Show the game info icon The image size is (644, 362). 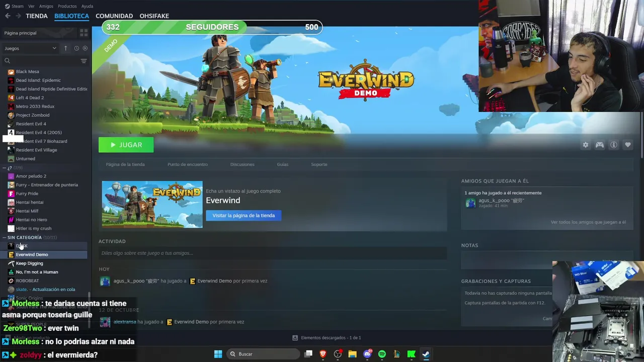[x=614, y=145]
